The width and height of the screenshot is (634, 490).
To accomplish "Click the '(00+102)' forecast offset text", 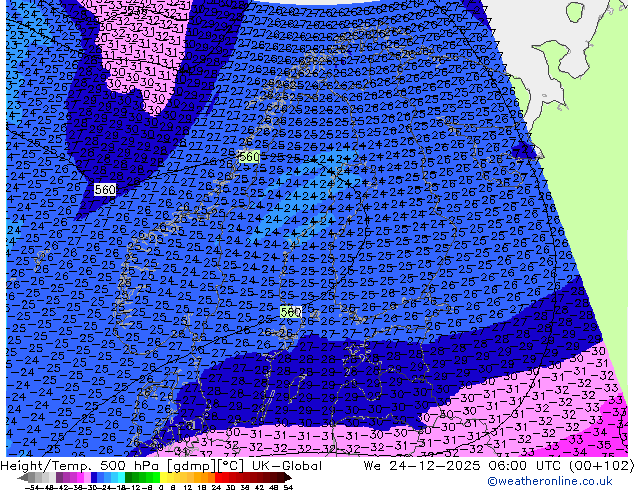I will pyautogui.click(x=602, y=466).
